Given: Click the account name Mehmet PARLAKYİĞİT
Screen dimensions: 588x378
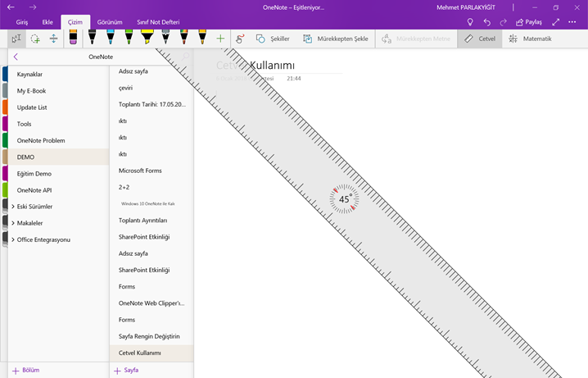Looking at the screenshot, I should (466, 7).
